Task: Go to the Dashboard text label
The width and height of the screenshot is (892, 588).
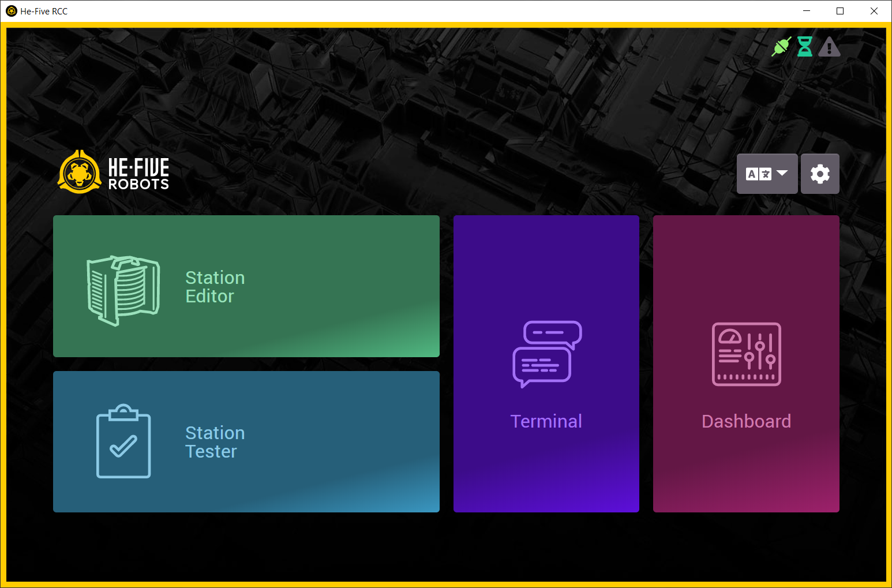Action: [x=746, y=421]
